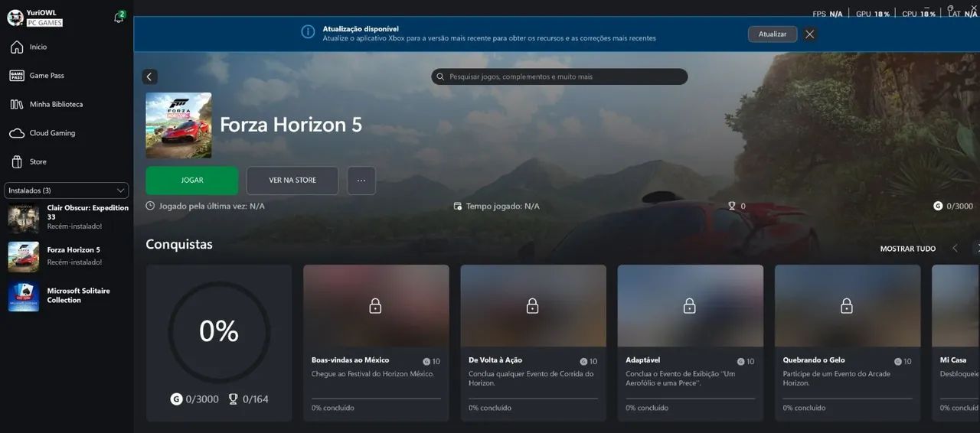Open Boas-vindas ao México achievement card
This screenshot has height=433, width=980.
[376, 343]
